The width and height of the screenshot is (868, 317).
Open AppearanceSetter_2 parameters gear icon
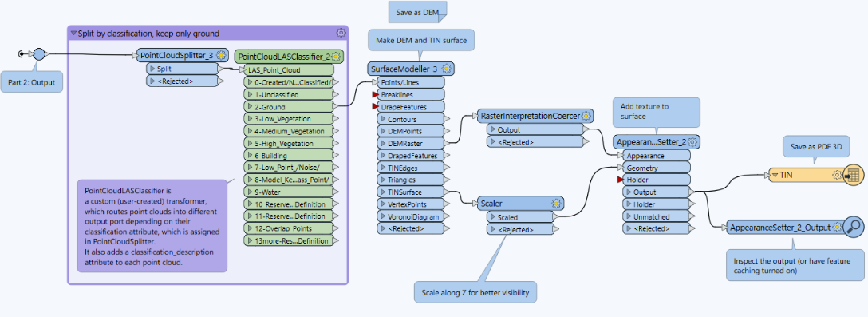[693, 142]
